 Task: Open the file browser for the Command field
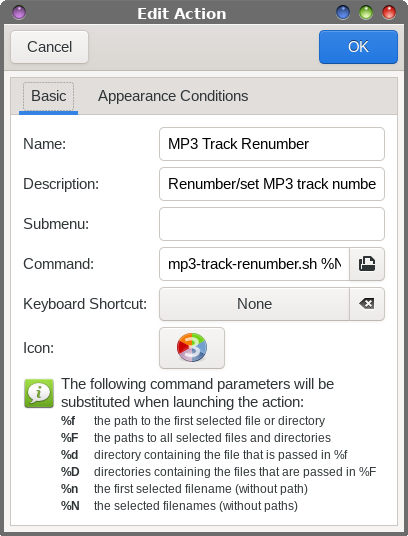[x=367, y=264]
